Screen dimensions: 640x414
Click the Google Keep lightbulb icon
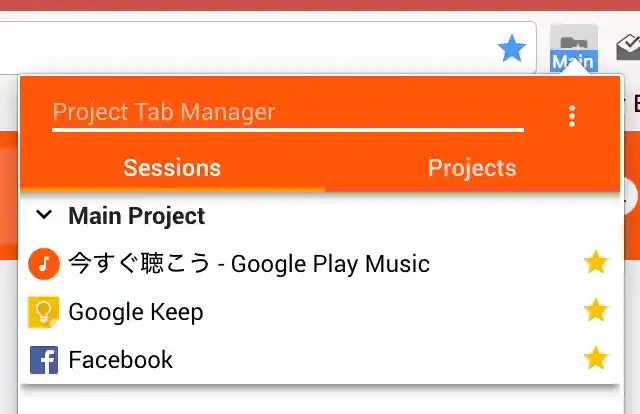click(44, 312)
